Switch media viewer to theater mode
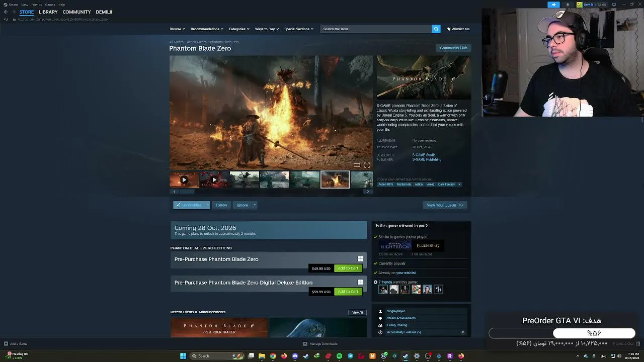Image resolution: width=644 pixels, height=362 pixels. click(357, 165)
